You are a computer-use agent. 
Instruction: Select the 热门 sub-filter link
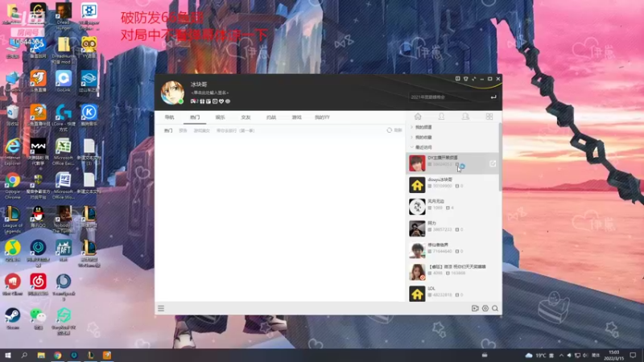pos(168,130)
